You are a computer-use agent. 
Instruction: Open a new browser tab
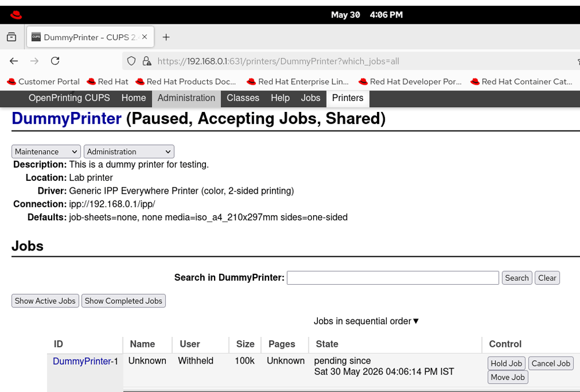[x=166, y=37]
